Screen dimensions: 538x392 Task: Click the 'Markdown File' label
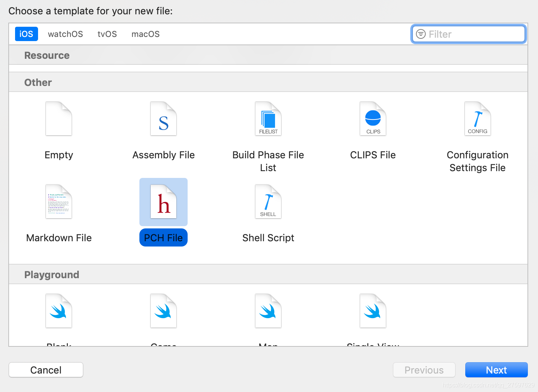point(59,238)
